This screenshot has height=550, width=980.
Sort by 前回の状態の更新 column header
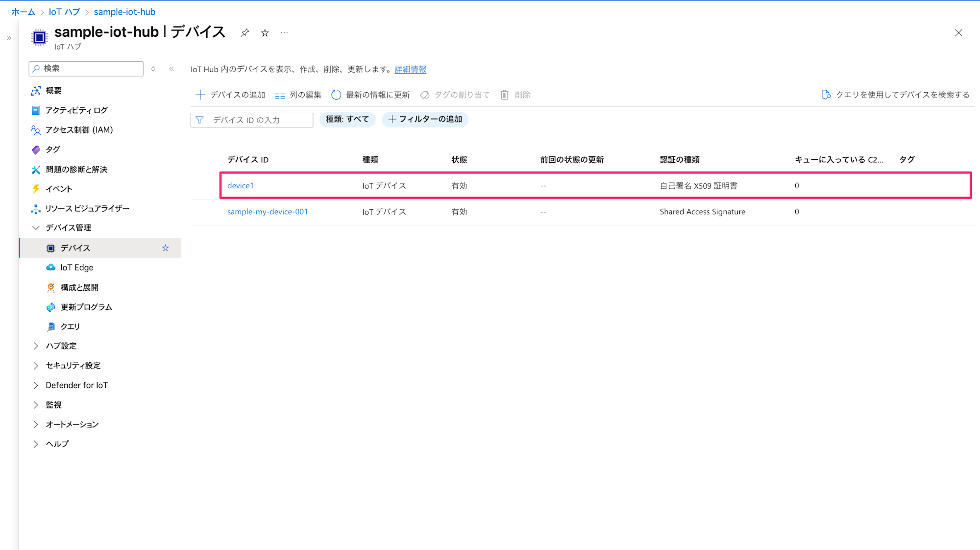coord(572,160)
